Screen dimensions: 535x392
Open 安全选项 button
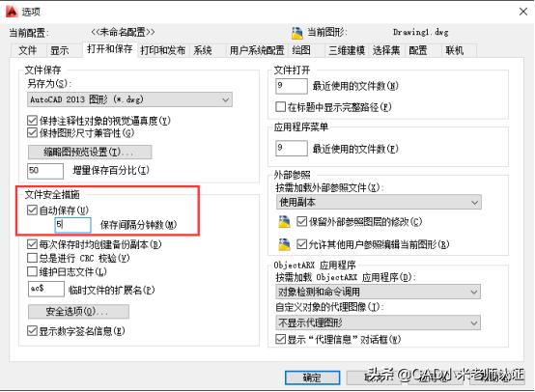click(78, 312)
